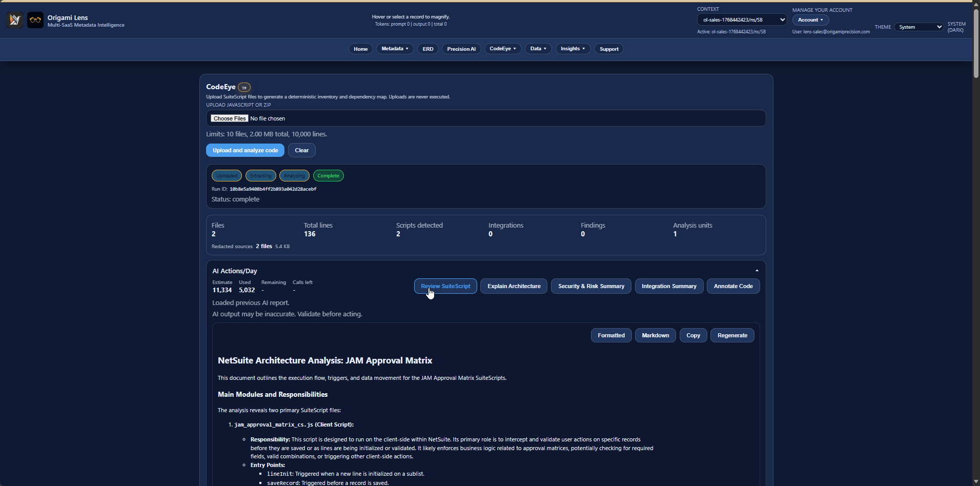Image resolution: width=980 pixels, height=486 pixels.
Task: Click the page vertical scrollbar
Action: coord(976,44)
